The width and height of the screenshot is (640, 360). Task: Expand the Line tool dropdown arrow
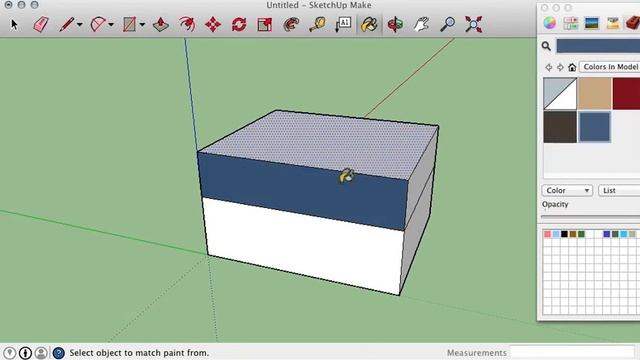[x=80, y=25]
